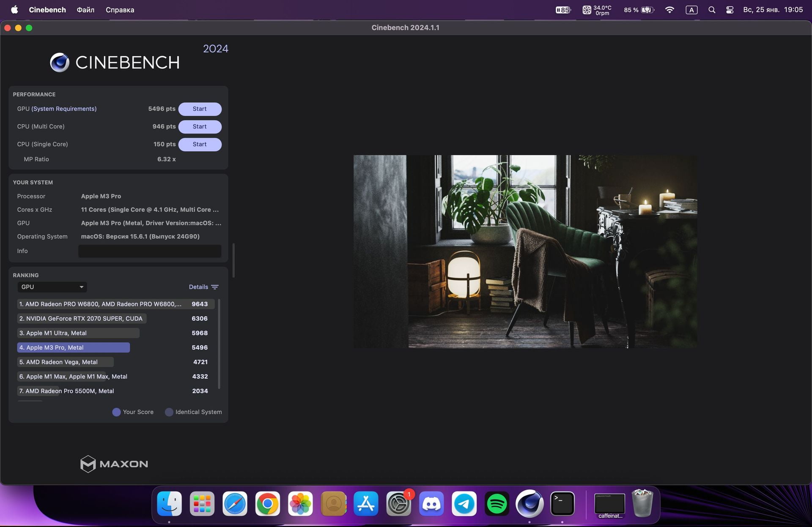
Task: Click the MP Ratio 6.32 x value
Action: coord(166,159)
